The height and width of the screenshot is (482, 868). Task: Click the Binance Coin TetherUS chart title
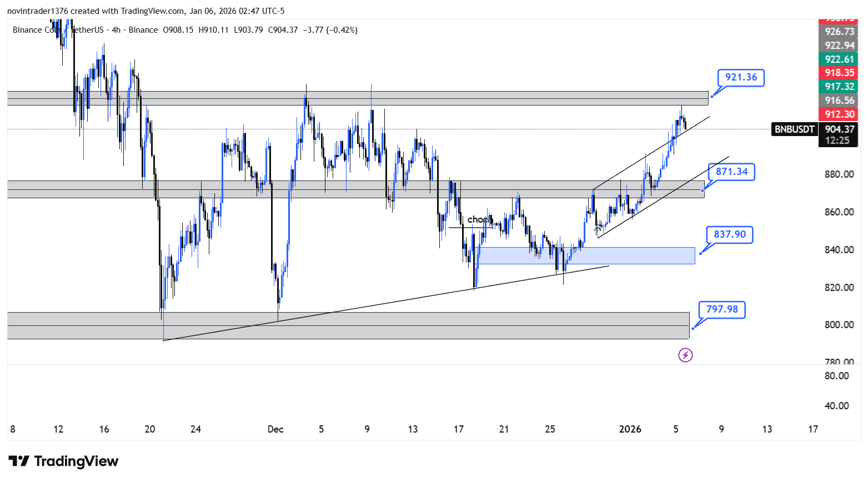click(58, 30)
